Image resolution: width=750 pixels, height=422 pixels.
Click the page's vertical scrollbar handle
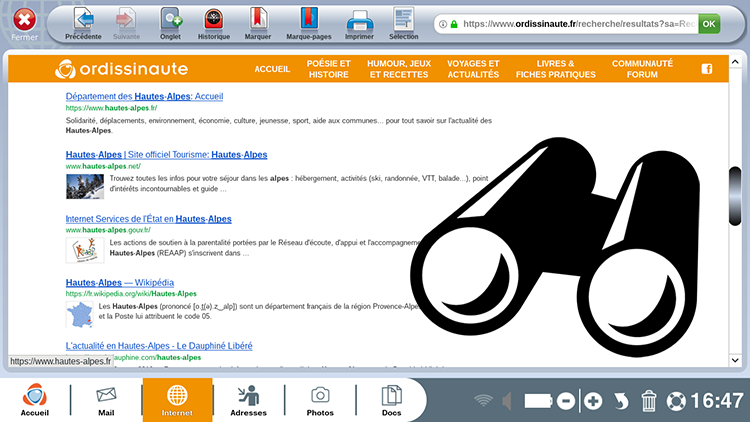tap(735, 196)
